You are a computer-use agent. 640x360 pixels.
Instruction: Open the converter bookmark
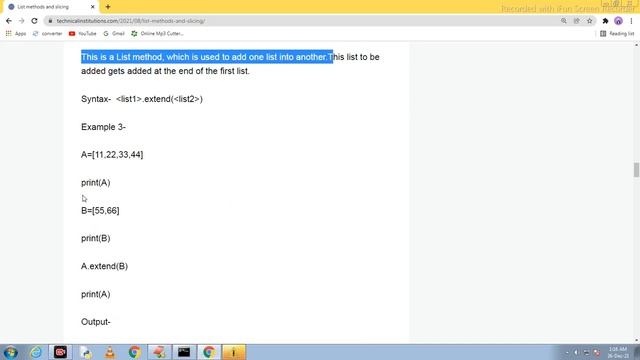click(47, 33)
